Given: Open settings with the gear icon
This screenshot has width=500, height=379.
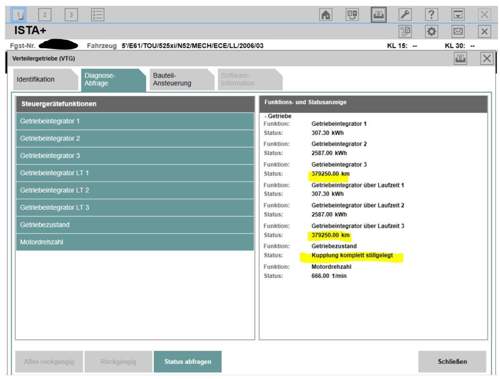Looking at the screenshot, I should pos(431,31).
